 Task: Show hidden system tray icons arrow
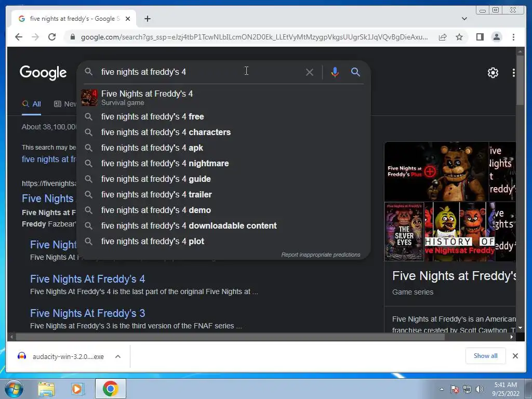442,389
